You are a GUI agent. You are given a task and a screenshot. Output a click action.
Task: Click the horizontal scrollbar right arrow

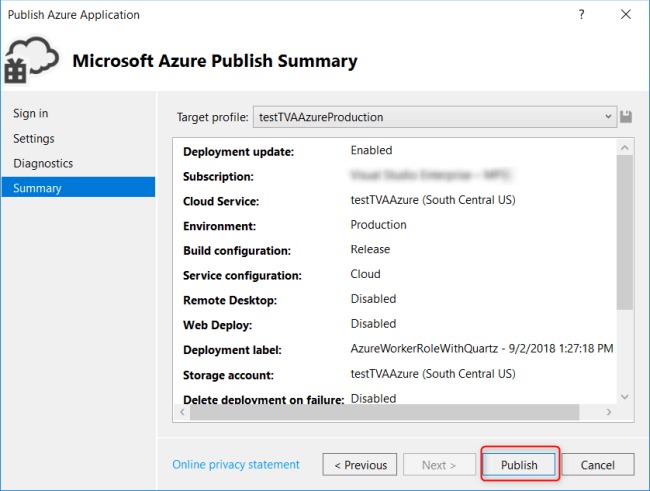coord(609,412)
